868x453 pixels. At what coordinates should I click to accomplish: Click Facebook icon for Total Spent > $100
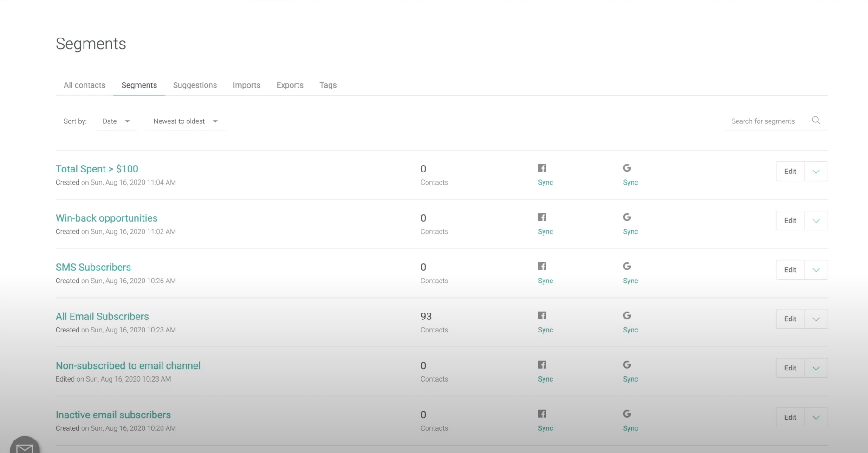coord(542,168)
